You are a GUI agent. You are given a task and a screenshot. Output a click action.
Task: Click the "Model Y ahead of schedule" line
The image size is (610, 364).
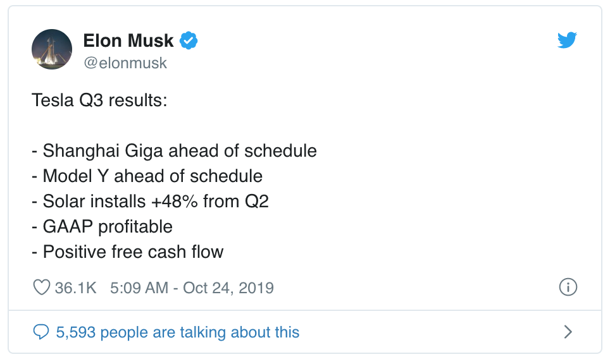tap(152, 176)
